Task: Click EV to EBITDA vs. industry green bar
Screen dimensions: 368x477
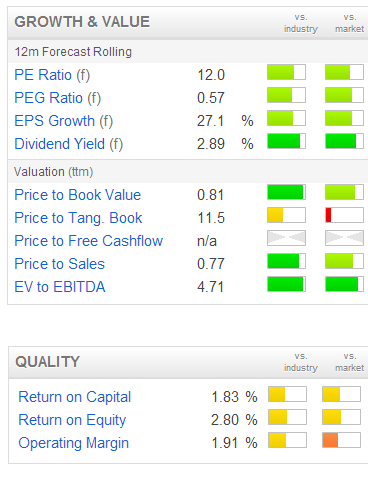Action: tap(286, 284)
